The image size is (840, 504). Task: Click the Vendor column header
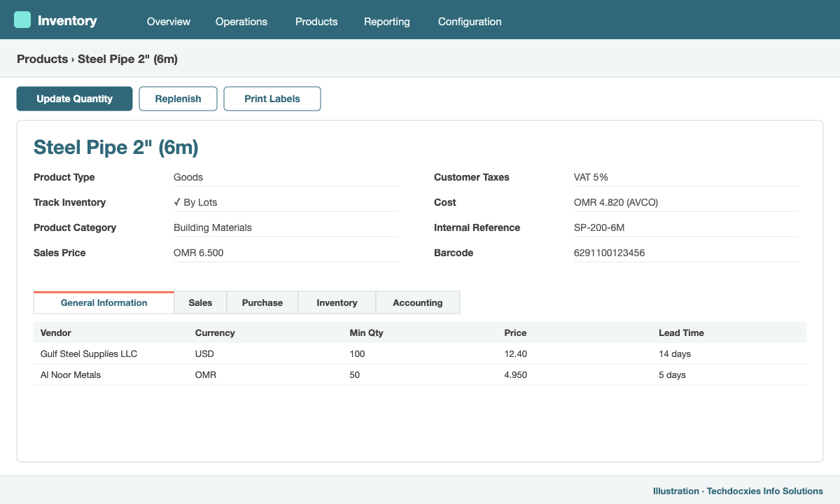pyautogui.click(x=56, y=332)
